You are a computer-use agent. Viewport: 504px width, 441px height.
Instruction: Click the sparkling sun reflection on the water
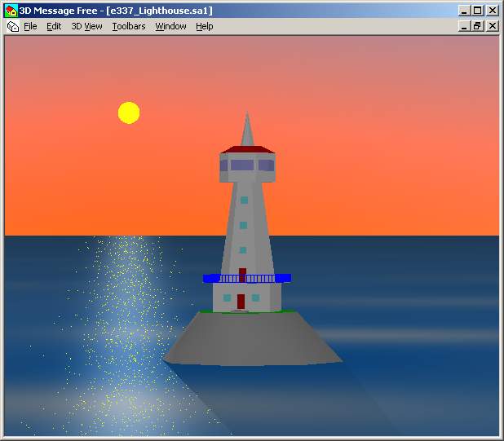130,326
